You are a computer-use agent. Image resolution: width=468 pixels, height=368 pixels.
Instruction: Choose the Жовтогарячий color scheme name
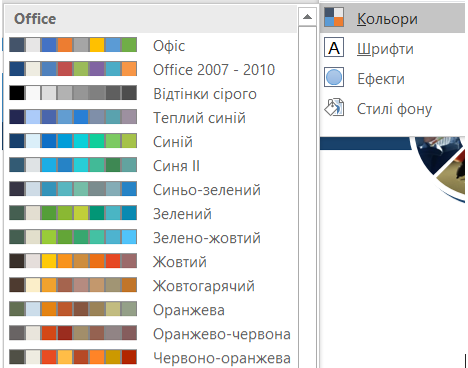[x=204, y=286]
